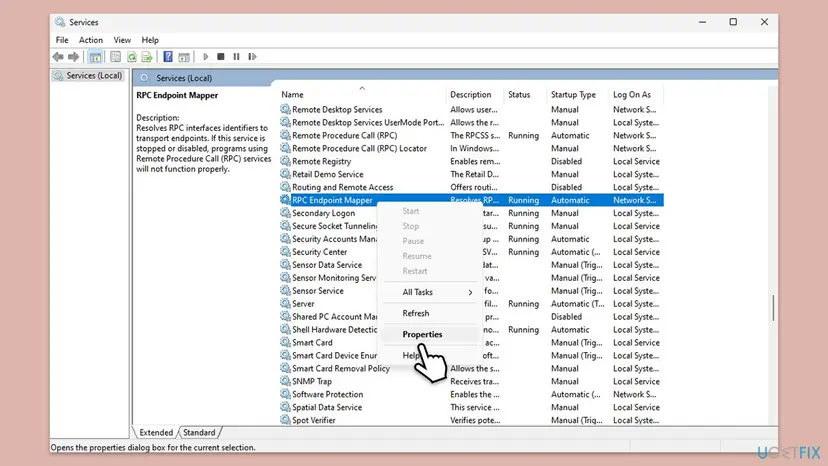Click the Forward arrow in toolbar
Image resolution: width=828 pixels, height=466 pixels.
[73, 57]
